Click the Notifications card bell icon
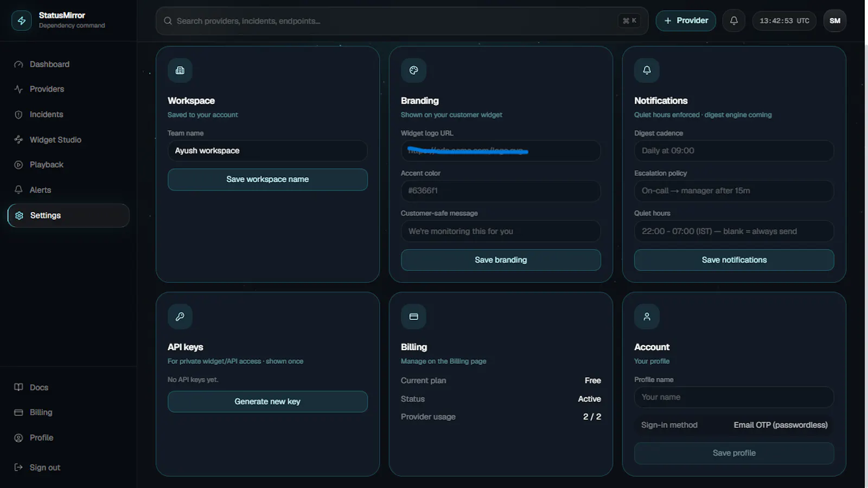 (x=647, y=70)
